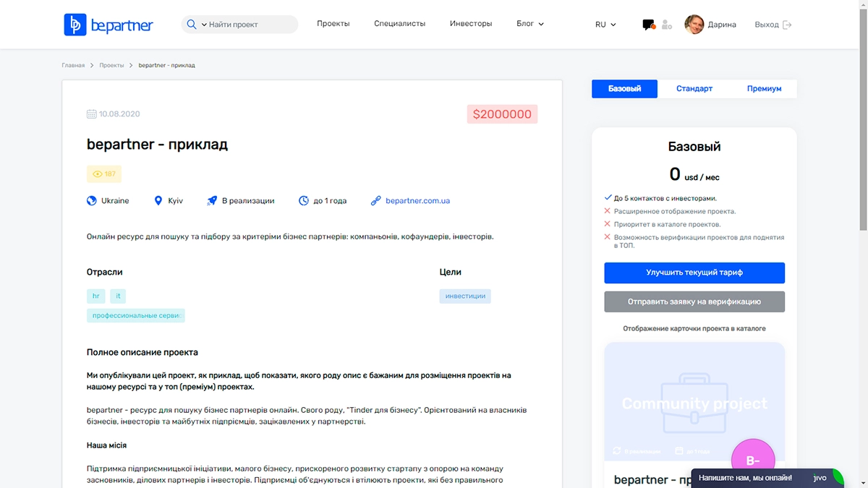Image resolution: width=868 pixels, height=488 pixels.
Task: Open the Специалисты menu item
Action: click(399, 24)
